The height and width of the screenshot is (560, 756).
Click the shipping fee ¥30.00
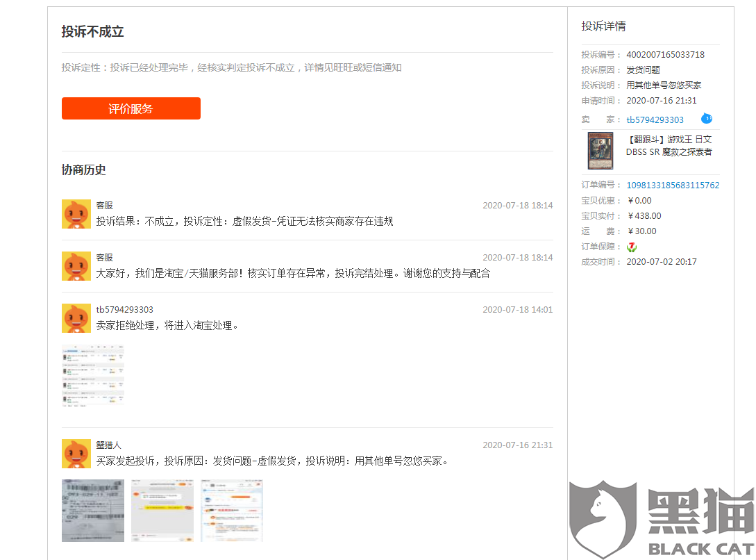coord(641,231)
